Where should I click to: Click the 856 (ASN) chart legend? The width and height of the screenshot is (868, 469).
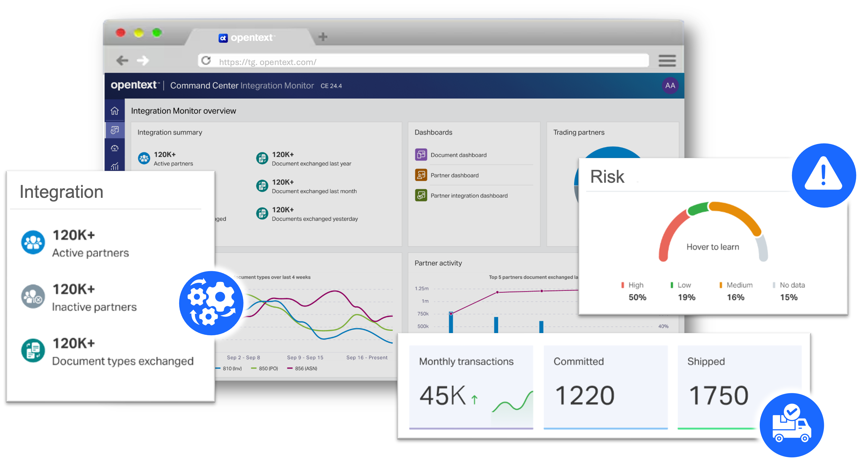point(302,368)
